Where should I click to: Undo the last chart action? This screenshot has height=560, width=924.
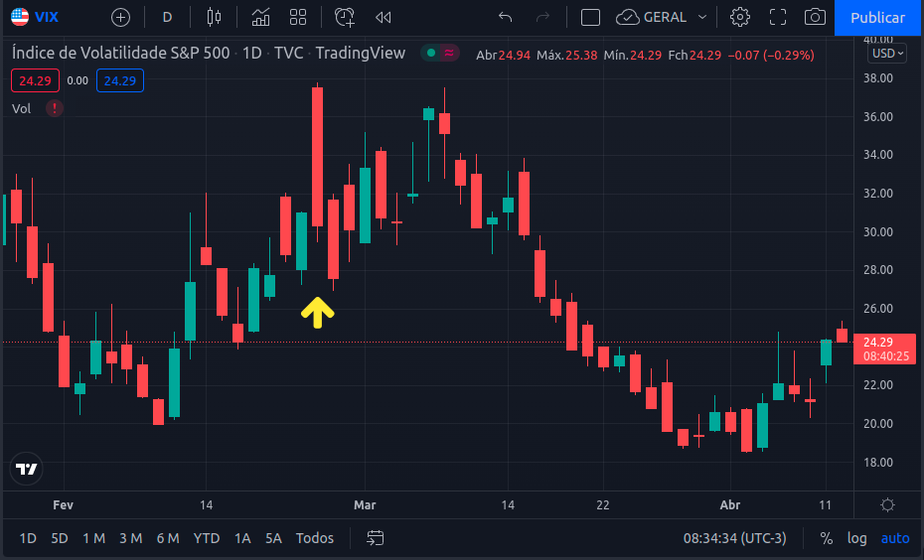(505, 18)
